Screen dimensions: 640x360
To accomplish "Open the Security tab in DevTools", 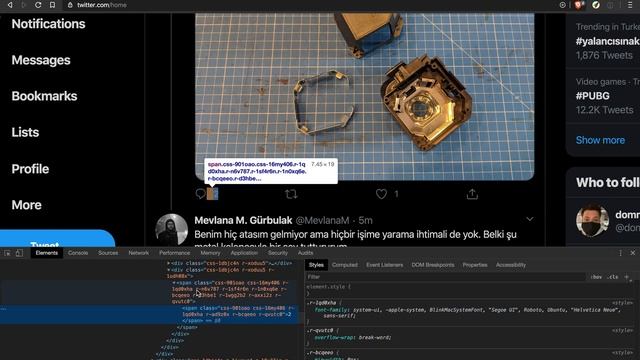I will [278, 253].
